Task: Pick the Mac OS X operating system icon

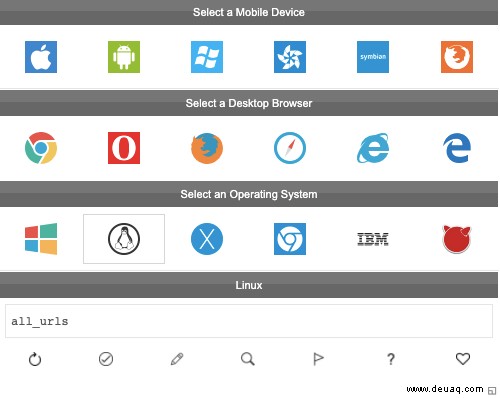Action: click(207, 239)
